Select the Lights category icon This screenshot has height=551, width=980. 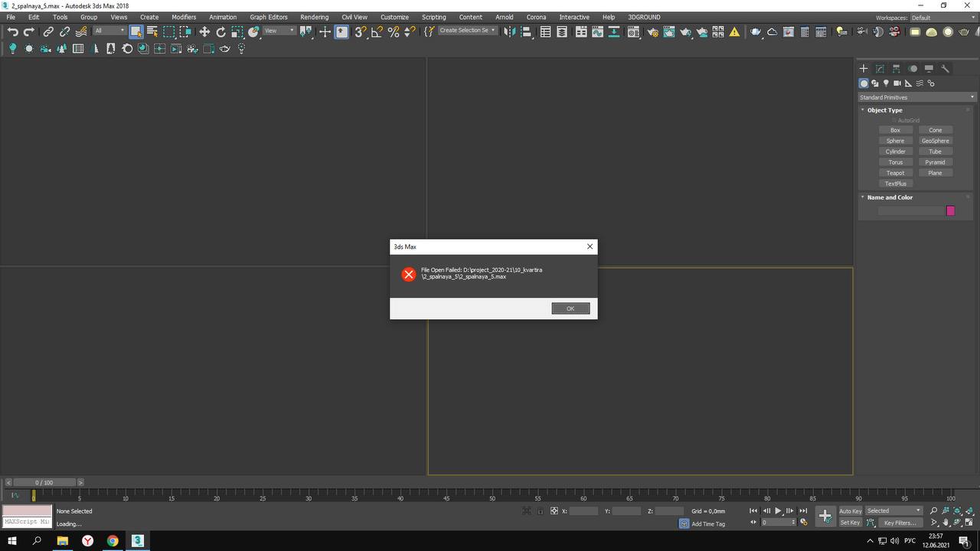tap(886, 83)
